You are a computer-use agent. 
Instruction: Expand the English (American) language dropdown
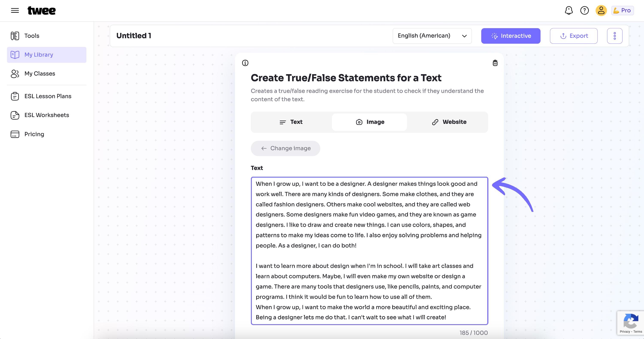432,36
